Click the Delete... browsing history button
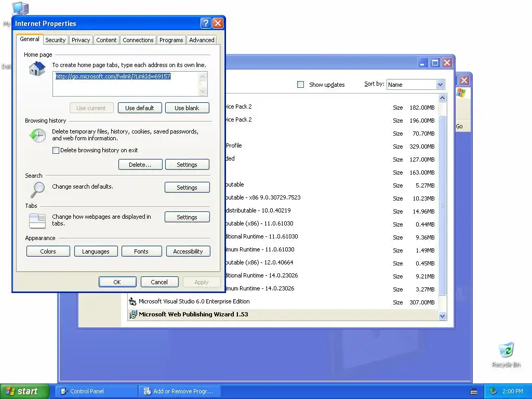The width and height of the screenshot is (532, 399). pos(140,165)
